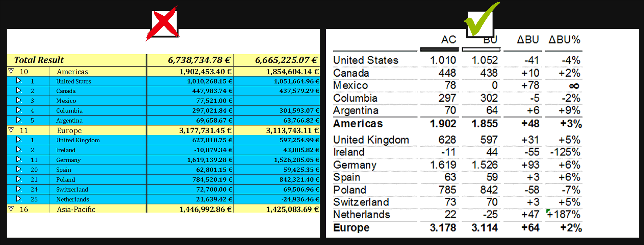The width and height of the screenshot is (644, 245).
Task: Click Poland value 842,321.40 €
Action: point(299,180)
